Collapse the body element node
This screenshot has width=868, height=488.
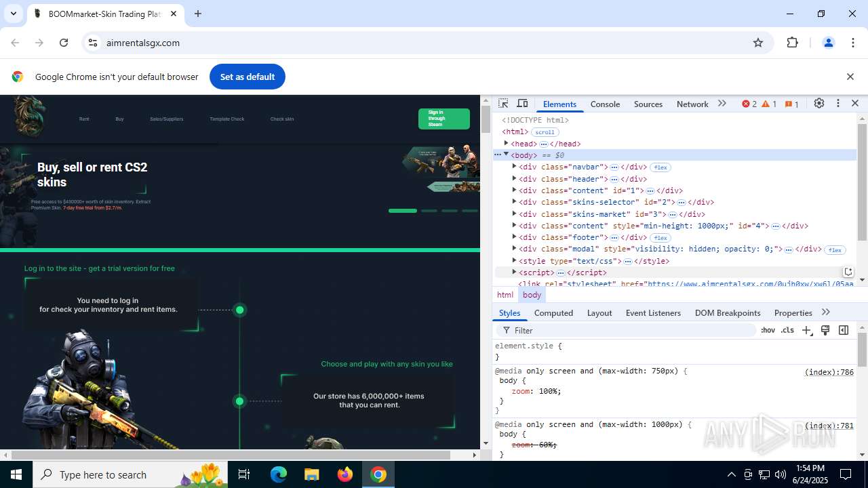[x=506, y=155]
